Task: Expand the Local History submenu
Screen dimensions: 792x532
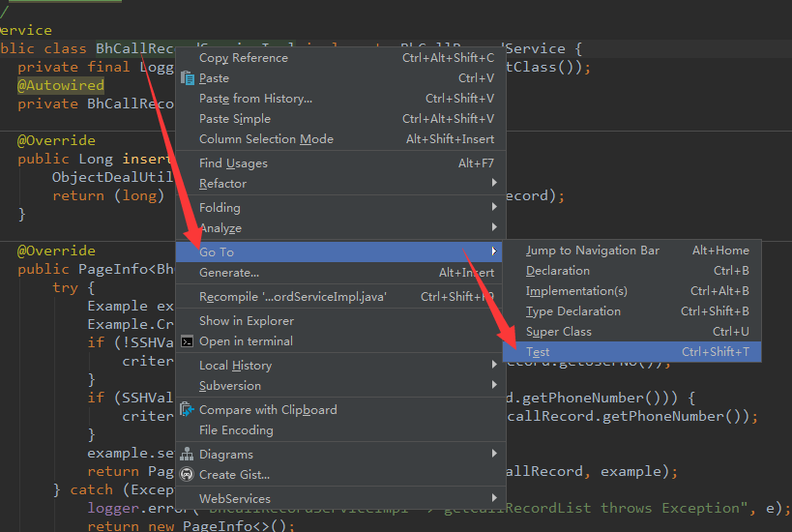Action: (235, 366)
